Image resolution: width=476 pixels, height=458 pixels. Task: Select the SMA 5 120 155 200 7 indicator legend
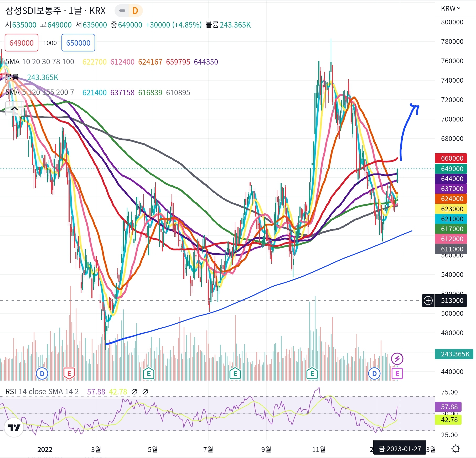click(40, 92)
